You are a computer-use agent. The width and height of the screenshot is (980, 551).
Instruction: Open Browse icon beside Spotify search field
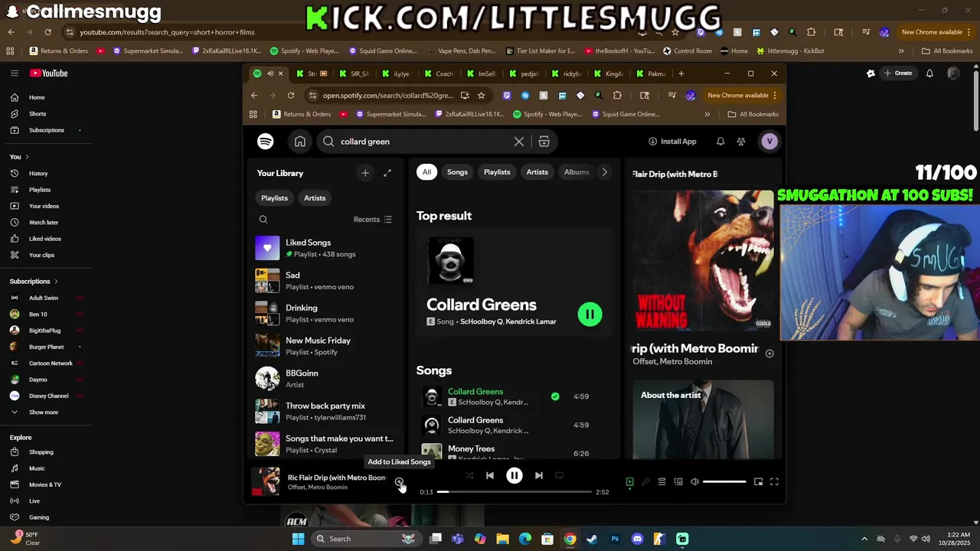click(544, 142)
